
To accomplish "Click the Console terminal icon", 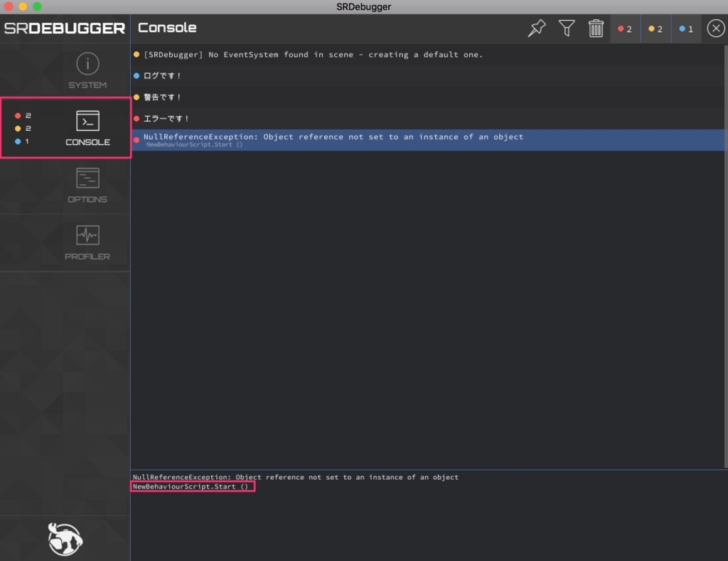I will point(87,121).
